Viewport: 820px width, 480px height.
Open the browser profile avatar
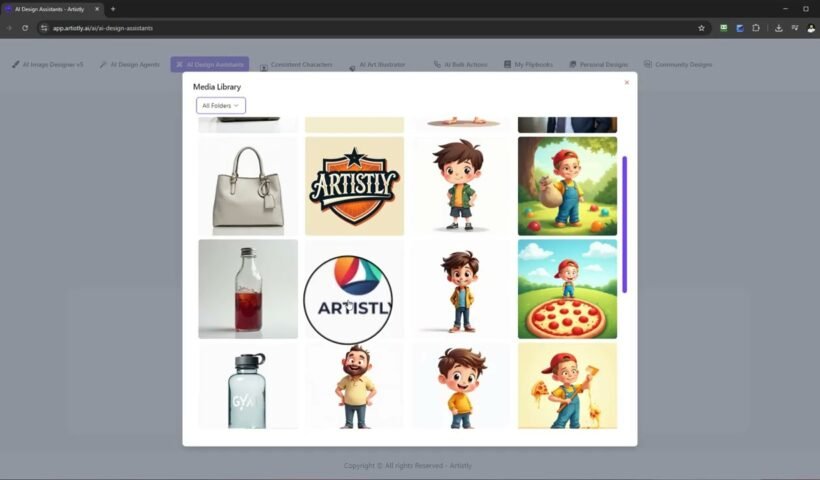[811, 28]
